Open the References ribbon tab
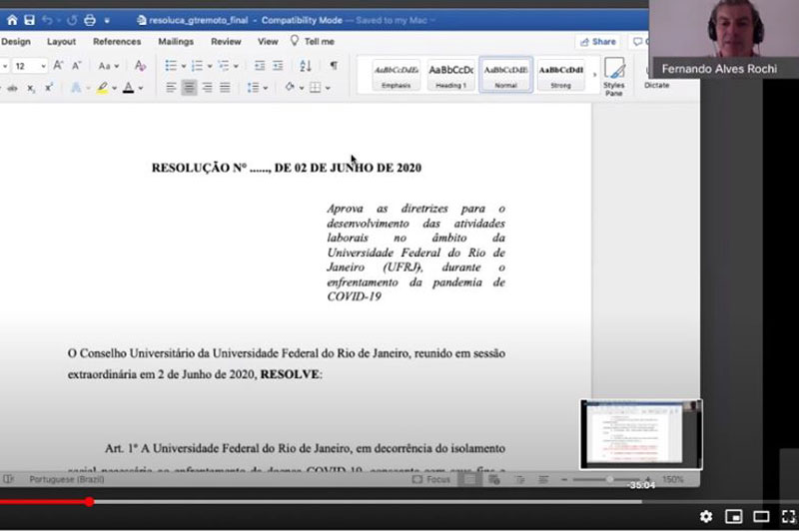The height and width of the screenshot is (532, 799). point(117,42)
